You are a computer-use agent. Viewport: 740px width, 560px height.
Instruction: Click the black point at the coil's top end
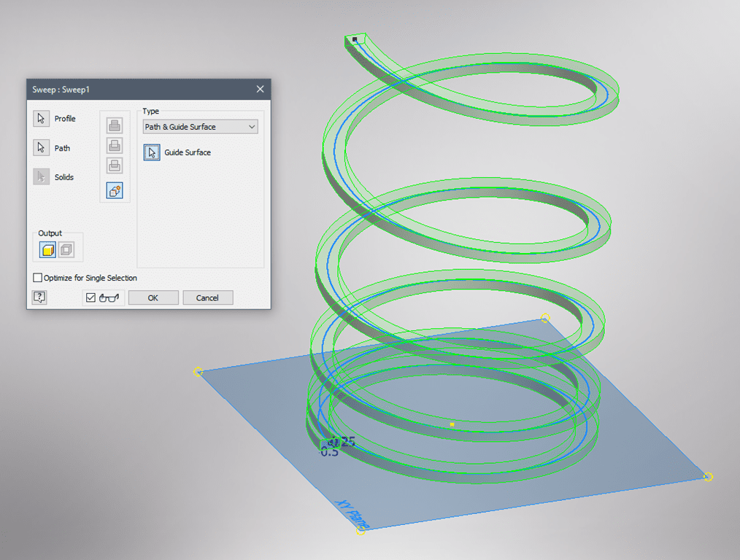tap(355, 39)
